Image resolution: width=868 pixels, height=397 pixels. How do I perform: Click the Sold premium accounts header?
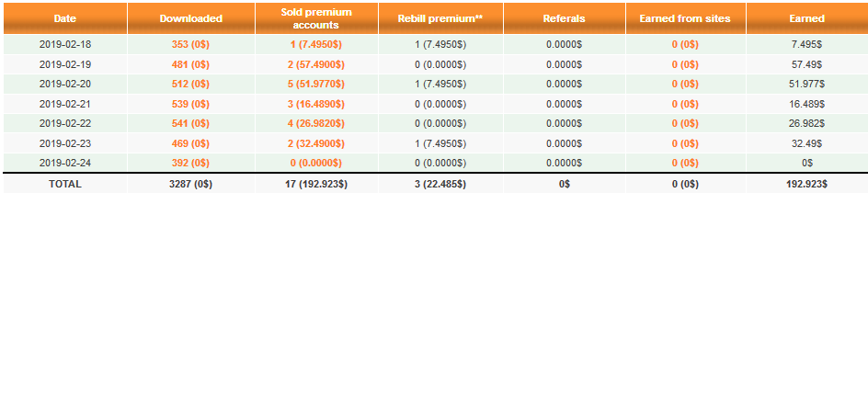[x=316, y=18]
